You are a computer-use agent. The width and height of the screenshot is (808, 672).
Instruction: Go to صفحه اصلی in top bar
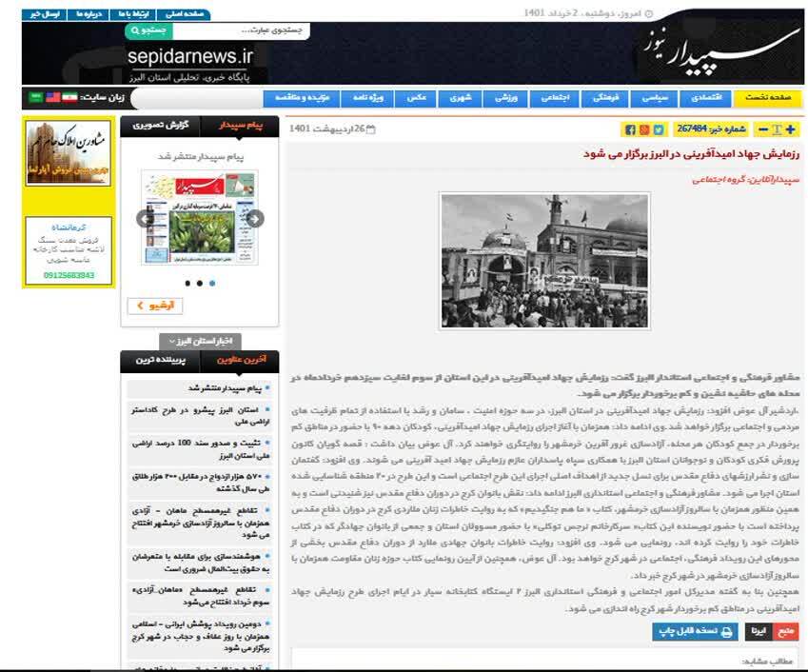(x=184, y=14)
